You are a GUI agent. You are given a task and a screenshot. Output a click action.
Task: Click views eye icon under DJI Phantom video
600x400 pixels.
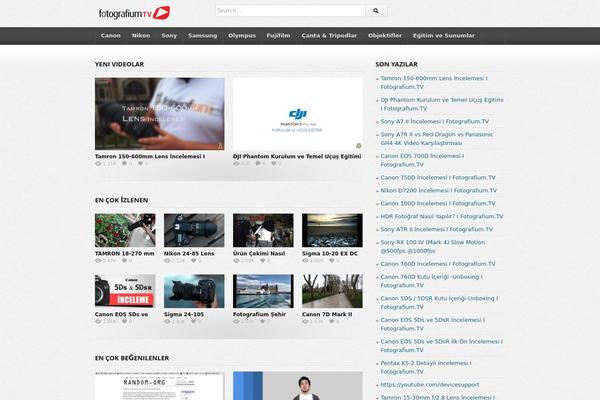[236, 163]
